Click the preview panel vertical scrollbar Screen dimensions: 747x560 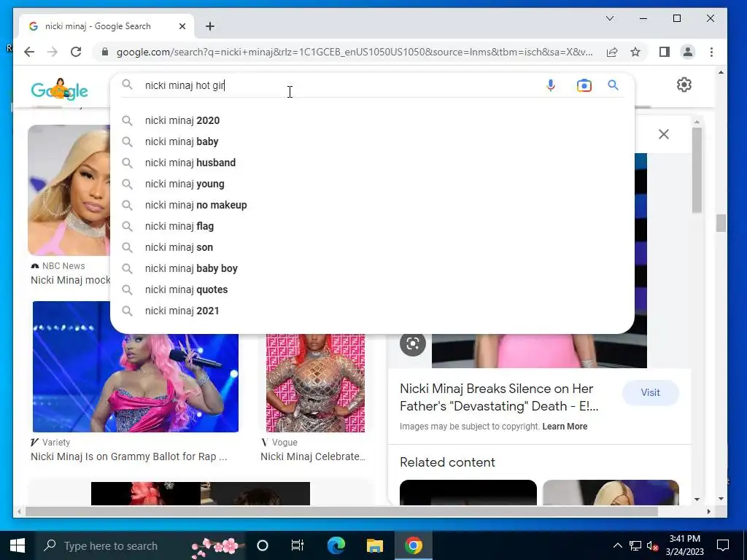[697, 169]
